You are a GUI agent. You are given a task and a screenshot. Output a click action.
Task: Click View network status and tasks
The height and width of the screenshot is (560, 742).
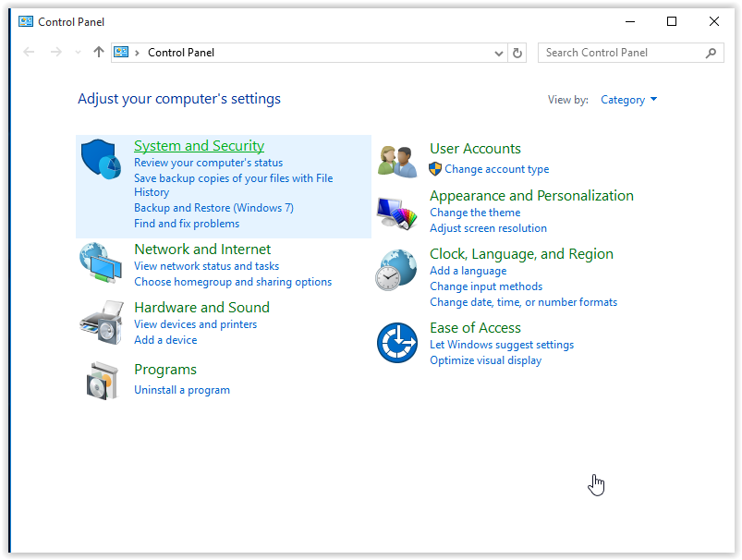click(x=206, y=266)
